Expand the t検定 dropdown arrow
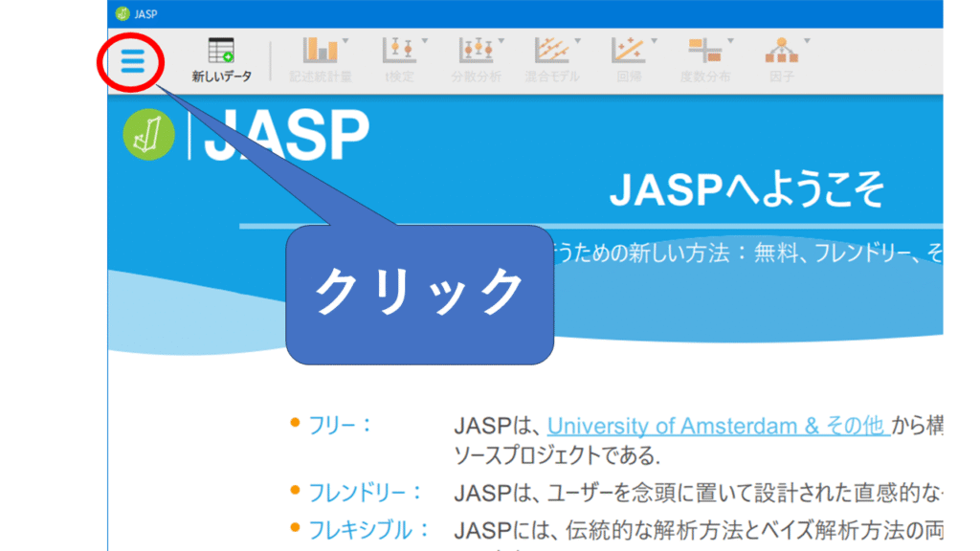The width and height of the screenshot is (980, 551). click(x=425, y=41)
